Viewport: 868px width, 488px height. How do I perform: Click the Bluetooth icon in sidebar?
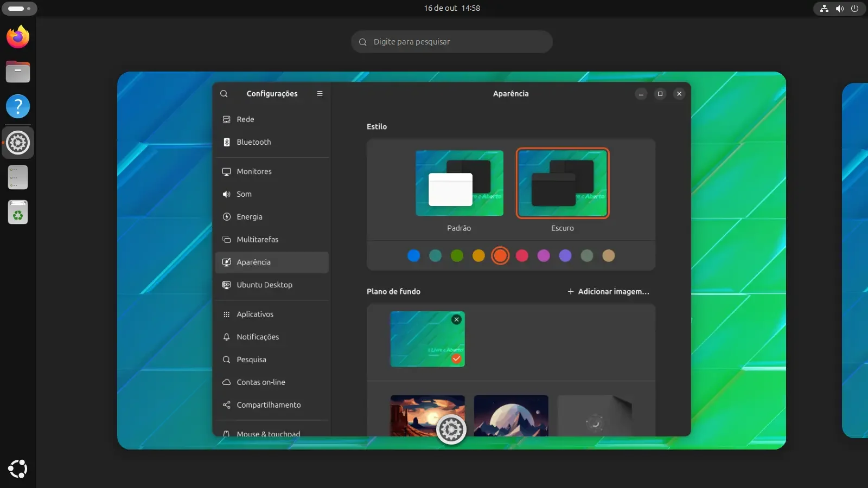coord(227,142)
